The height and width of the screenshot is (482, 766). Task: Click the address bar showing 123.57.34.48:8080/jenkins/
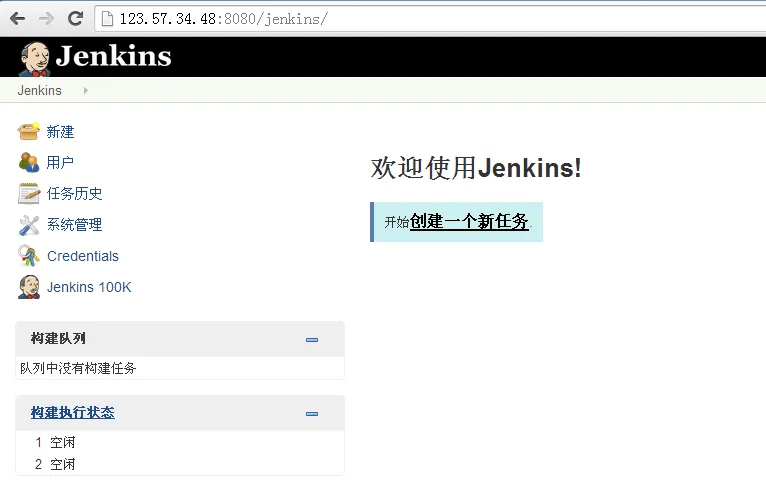pyautogui.click(x=430, y=19)
